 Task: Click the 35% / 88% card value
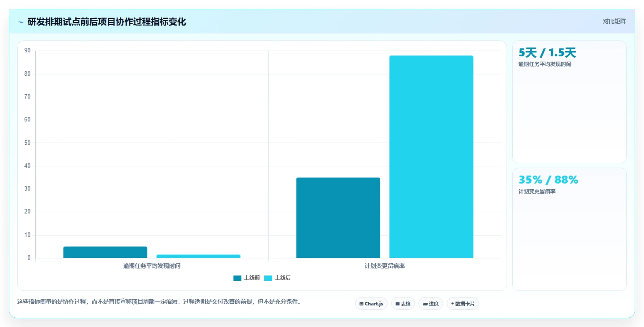(548, 180)
